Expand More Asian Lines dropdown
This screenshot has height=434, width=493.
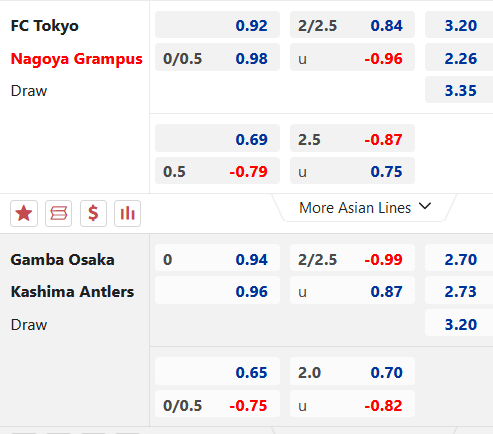[364, 208]
